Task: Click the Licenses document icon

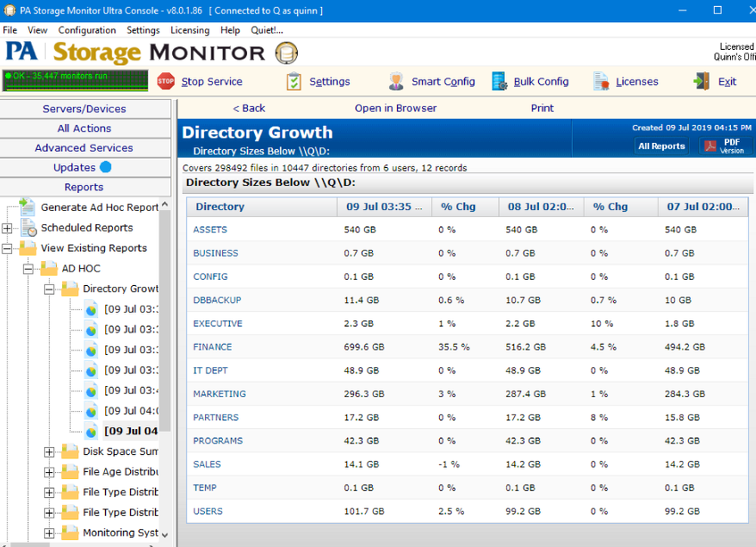Action: pos(601,81)
